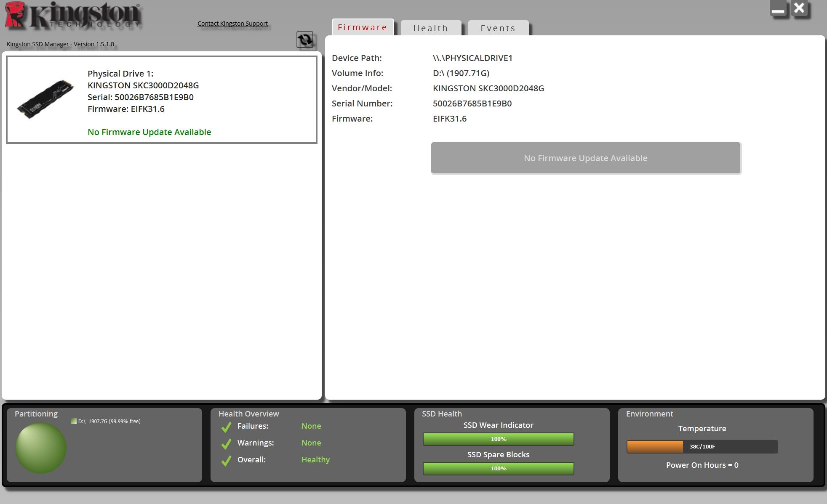Click the Firmware EIFK31.6 line in drive list
The image size is (827, 504).
(126, 109)
